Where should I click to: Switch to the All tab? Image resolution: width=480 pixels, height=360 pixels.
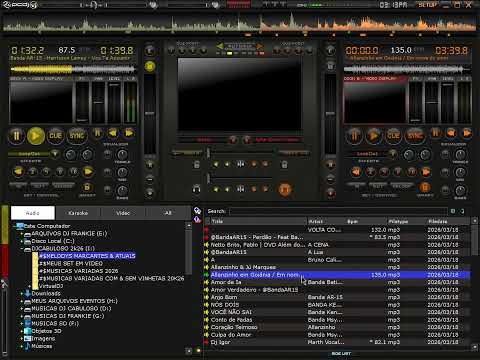coord(168,213)
